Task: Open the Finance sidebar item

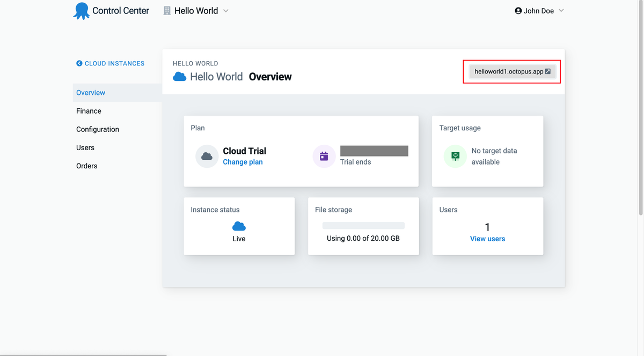Action: [x=89, y=111]
